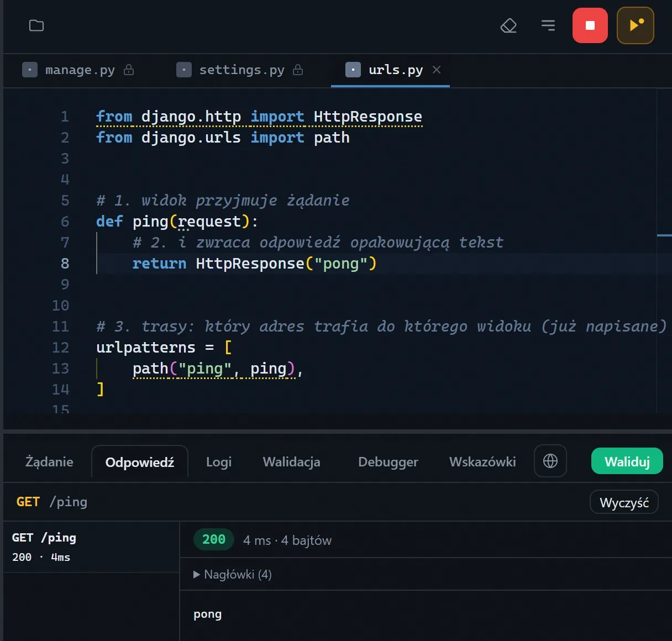Viewport: 672px width, 641px height.
Task: Click the comment '# 1. widok przyjmuje żądanie'
Action: (223, 201)
